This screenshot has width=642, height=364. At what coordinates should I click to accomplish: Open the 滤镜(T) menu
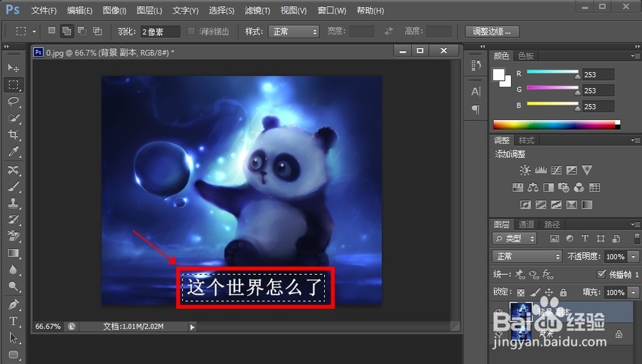point(257,11)
